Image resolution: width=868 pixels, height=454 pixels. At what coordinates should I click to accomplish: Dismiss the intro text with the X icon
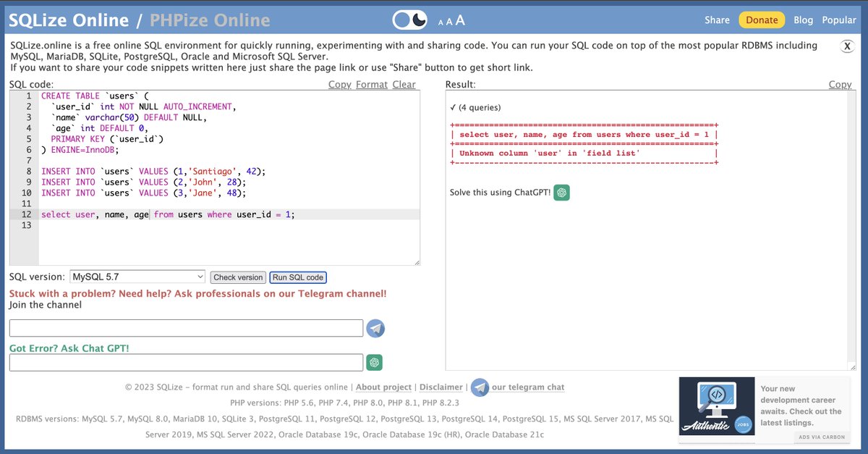pyautogui.click(x=846, y=46)
